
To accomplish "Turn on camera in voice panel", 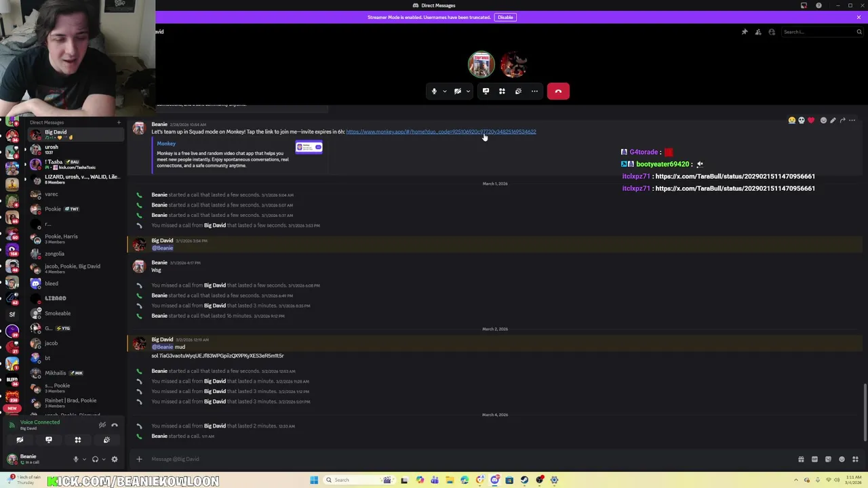I will (20, 440).
